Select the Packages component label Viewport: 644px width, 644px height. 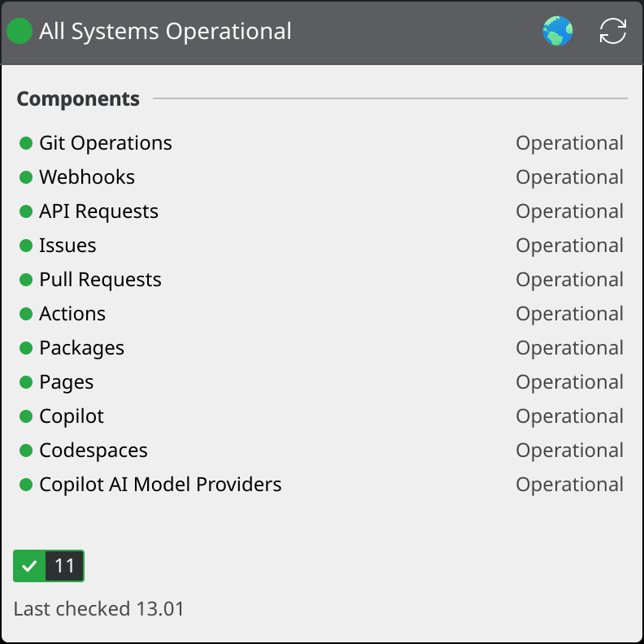tap(82, 349)
